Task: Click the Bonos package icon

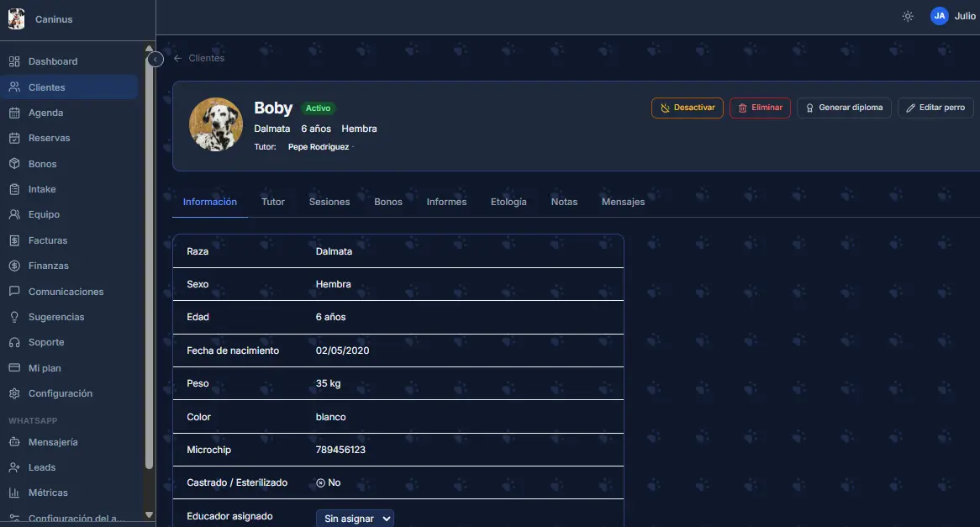Action: coord(14,163)
